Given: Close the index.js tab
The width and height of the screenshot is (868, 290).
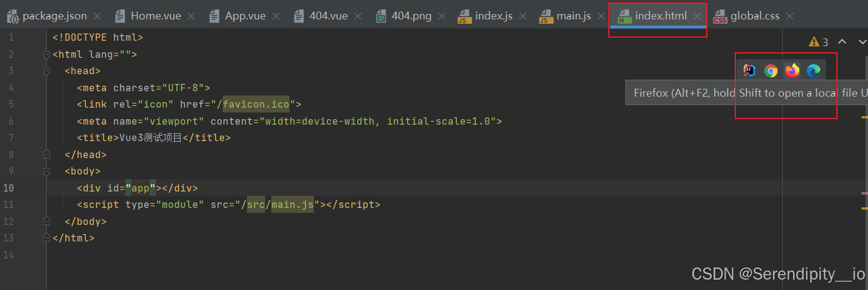Looking at the screenshot, I should (523, 16).
